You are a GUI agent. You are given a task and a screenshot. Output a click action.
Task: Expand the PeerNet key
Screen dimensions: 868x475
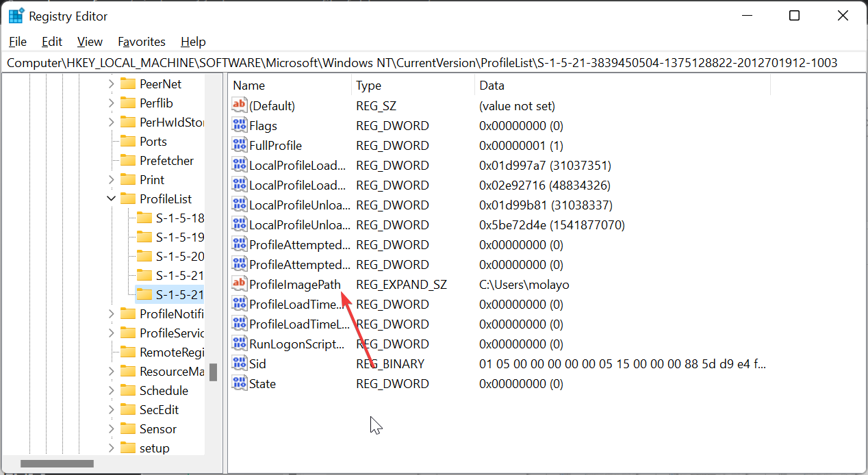tap(111, 84)
